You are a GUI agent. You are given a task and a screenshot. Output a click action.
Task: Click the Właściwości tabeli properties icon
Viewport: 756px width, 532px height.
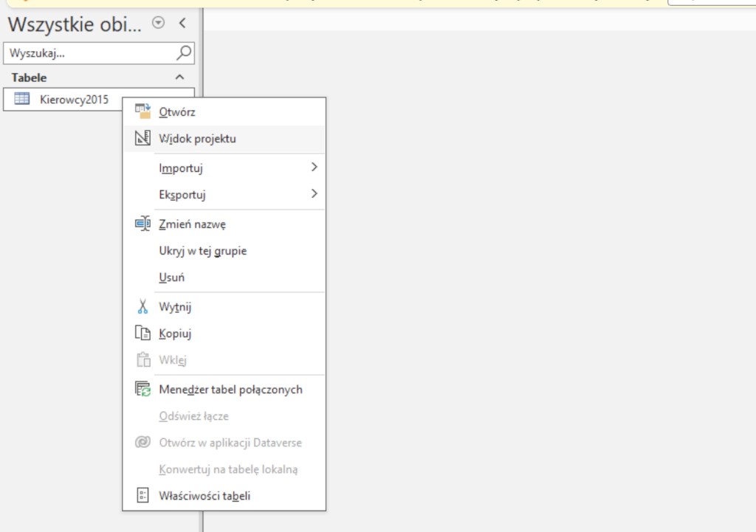(142, 496)
